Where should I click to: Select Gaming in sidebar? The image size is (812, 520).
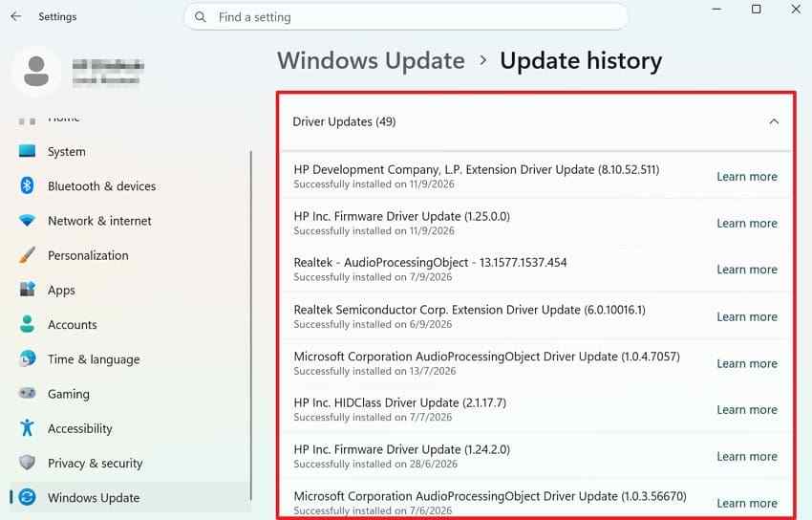131,394
